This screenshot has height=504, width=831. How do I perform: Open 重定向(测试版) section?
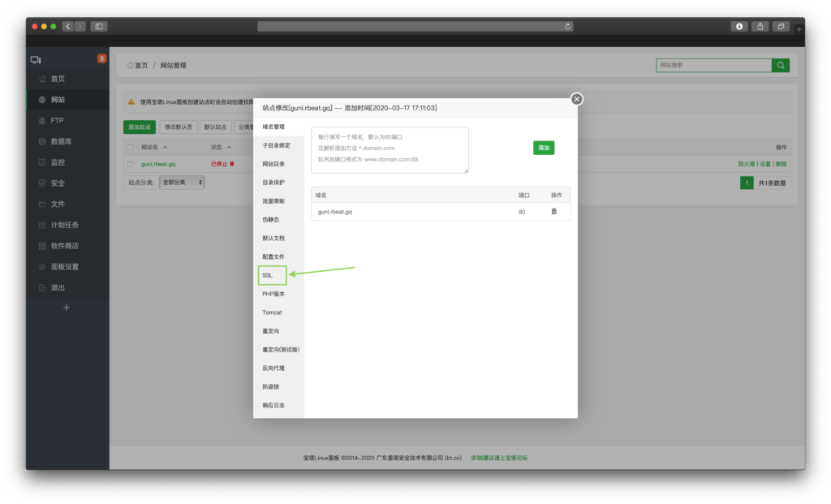(x=281, y=349)
